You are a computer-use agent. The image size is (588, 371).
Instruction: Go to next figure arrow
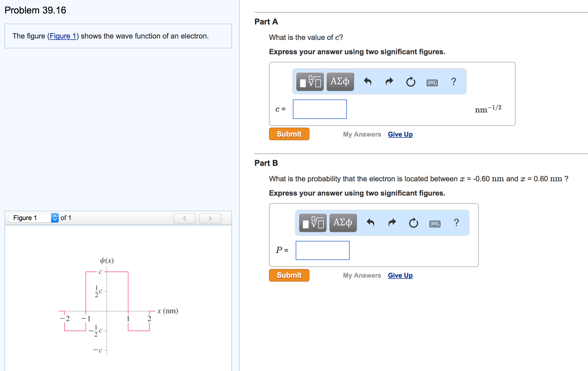[x=210, y=218]
